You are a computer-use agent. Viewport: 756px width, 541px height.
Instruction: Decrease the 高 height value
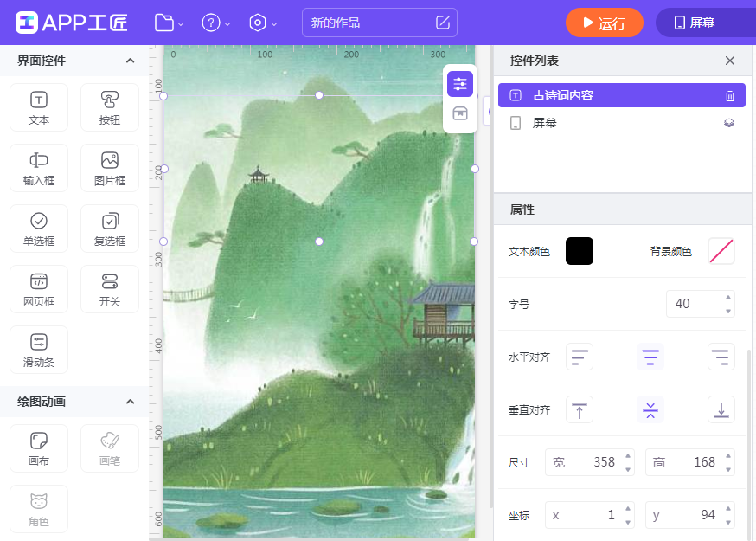click(728, 469)
